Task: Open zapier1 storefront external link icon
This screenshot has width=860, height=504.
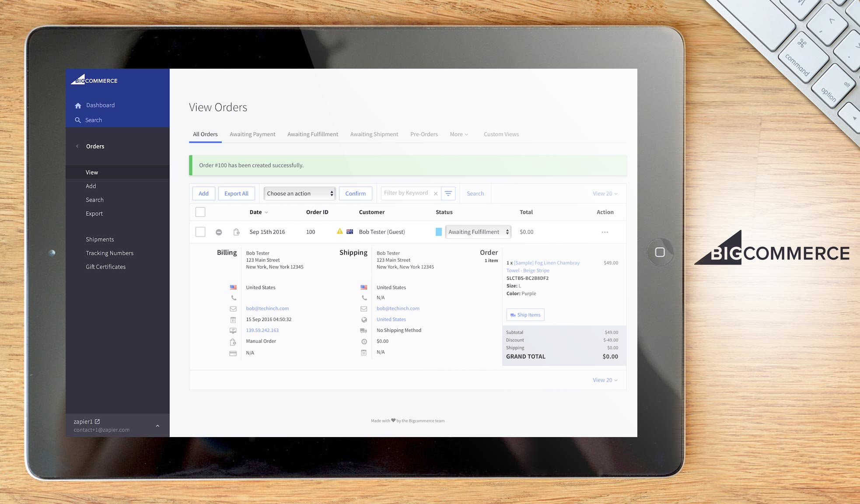Action: coord(97,421)
